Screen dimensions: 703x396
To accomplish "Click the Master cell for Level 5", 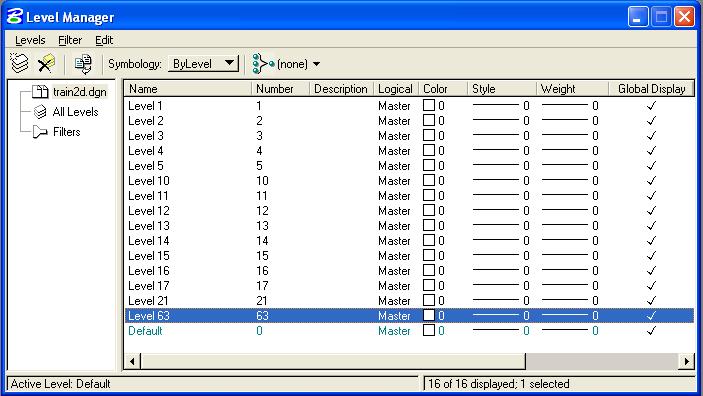I will pyautogui.click(x=394, y=166).
